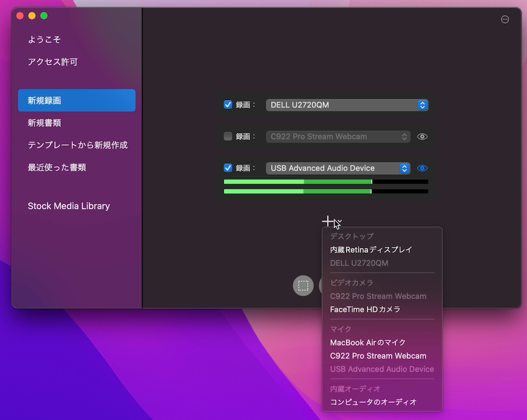Toggle the webcam preview eye icon

tap(422, 137)
